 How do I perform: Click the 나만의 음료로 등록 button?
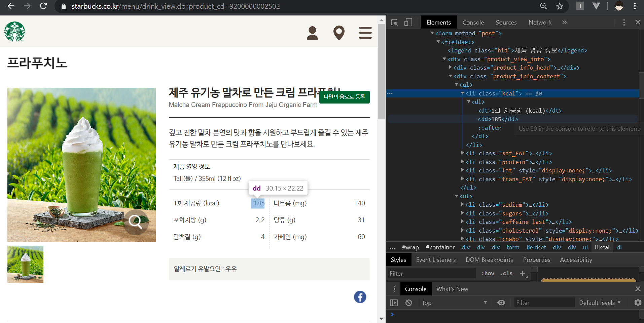tap(345, 97)
